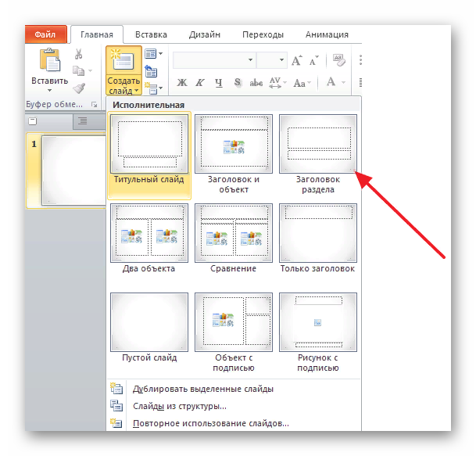Open the Буфер обмена dialog launcher
The image size is (476, 456).
click(x=95, y=105)
